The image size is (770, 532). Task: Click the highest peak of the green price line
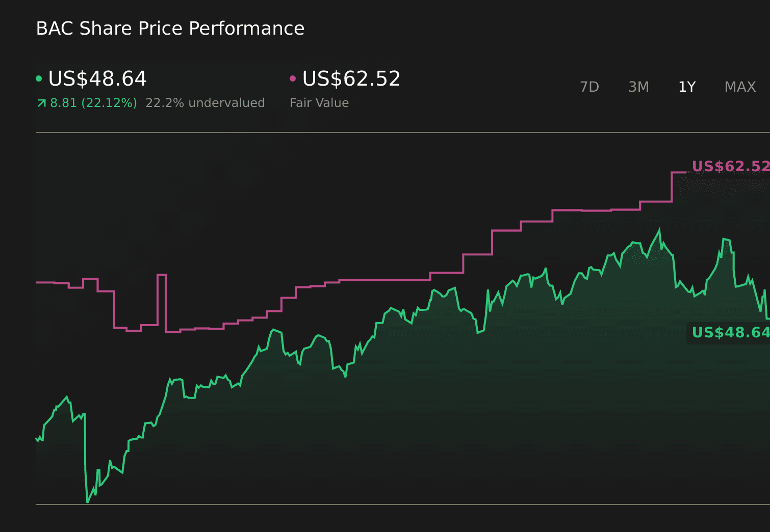659,230
